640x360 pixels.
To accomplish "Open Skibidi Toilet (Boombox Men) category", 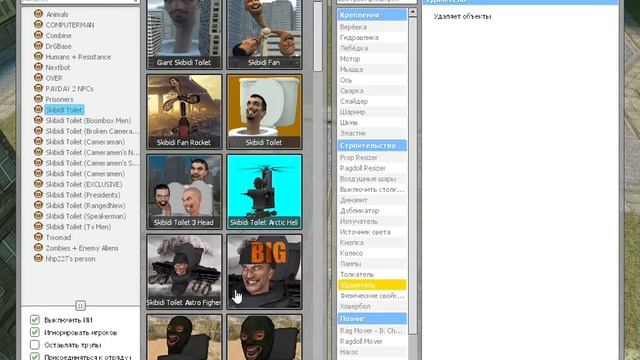I will click(88, 120).
